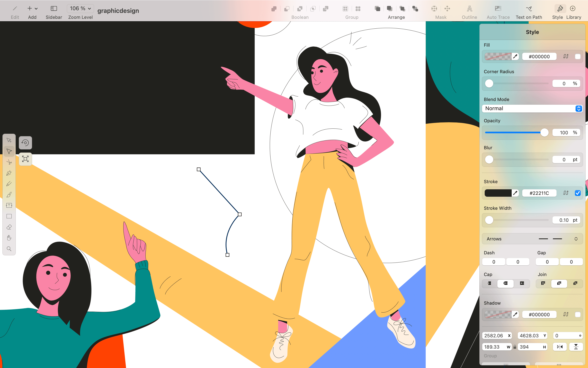
Task: Toggle the aspect ratio lock
Action: tap(515, 347)
